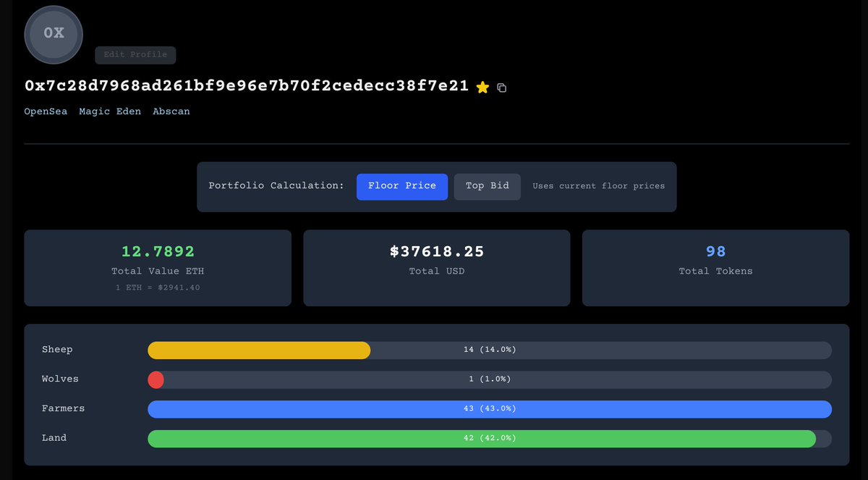Click the 'Total USD' caption
The height and width of the screenshot is (480, 868).
[437, 271]
